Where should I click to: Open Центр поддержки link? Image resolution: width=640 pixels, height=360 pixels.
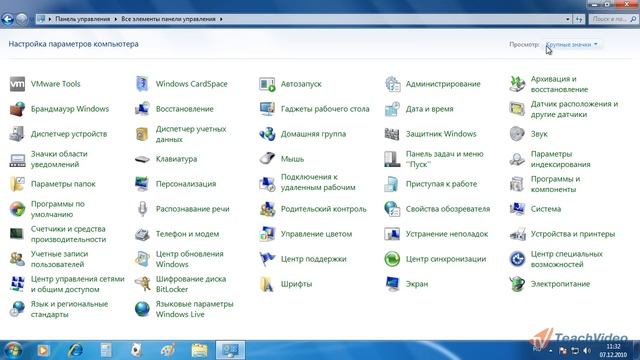coord(313,259)
